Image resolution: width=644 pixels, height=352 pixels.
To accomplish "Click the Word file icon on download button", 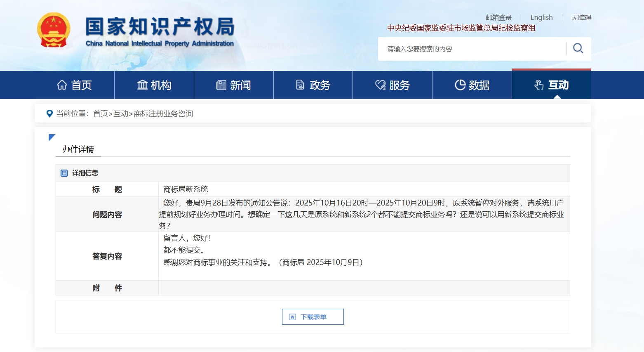I will coord(292,317).
